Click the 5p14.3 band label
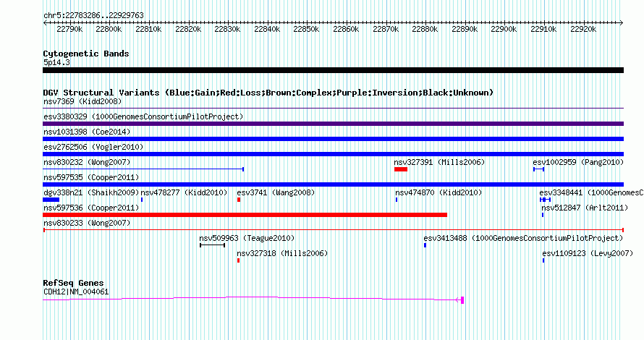Screen dimensions: 644x340 pos(56,62)
